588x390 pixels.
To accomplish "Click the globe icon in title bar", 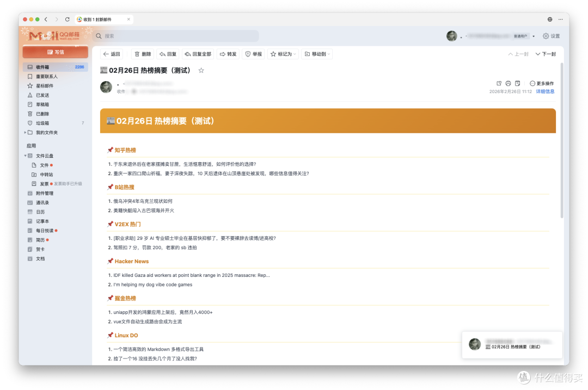I will coord(550,20).
